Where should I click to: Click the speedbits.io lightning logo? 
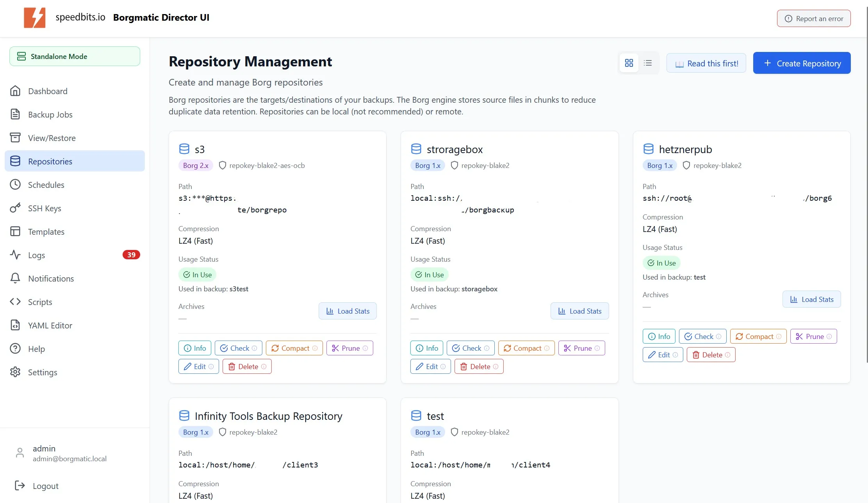coord(35,18)
